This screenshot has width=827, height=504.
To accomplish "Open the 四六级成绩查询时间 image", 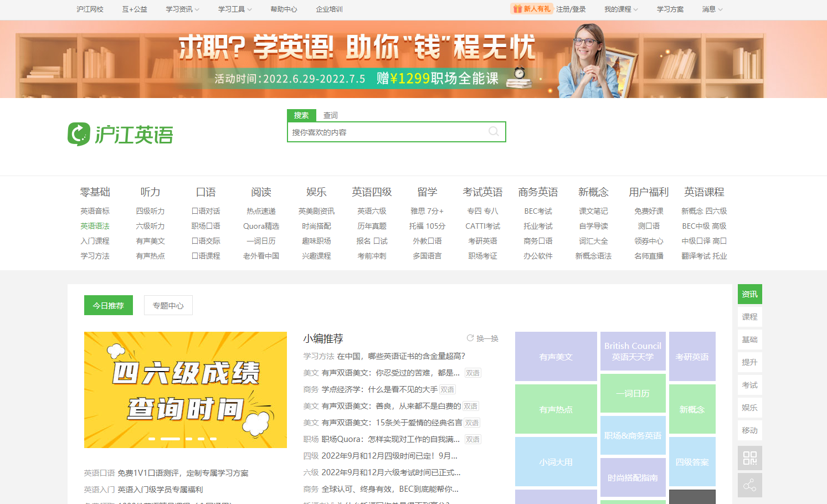I will (186, 390).
